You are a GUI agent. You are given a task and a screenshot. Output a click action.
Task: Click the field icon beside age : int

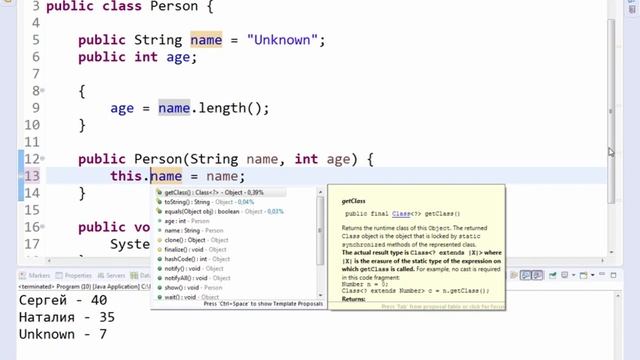click(x=160, y=221)
